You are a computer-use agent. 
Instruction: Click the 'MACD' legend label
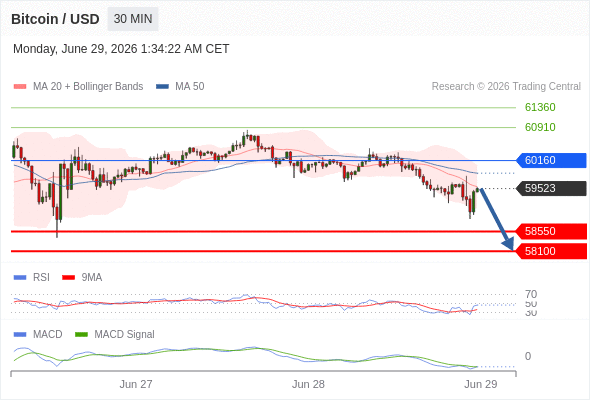48,335
